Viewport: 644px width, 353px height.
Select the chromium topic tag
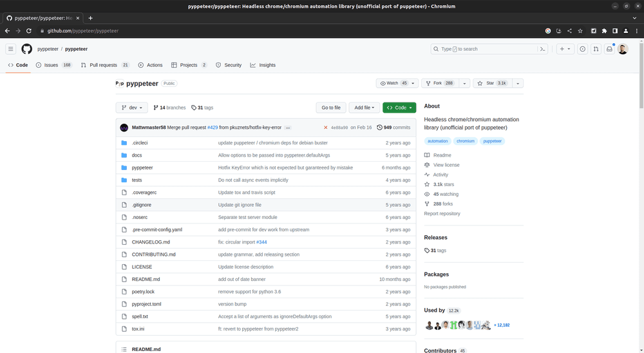466,141
